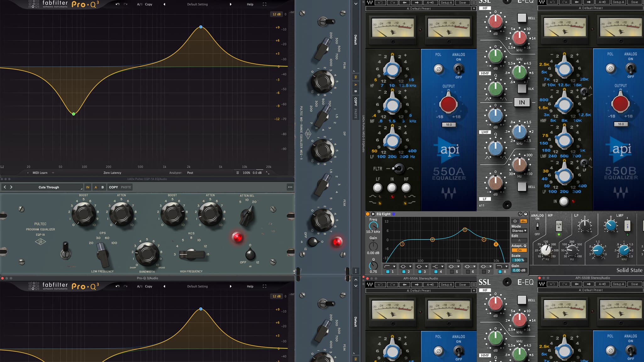Image resolution: width=644 pixels, height=362 pixels.
Task: Open the three-dots menu in Pultec EQP-1A toolbar
Action: [x=290, y=187]
